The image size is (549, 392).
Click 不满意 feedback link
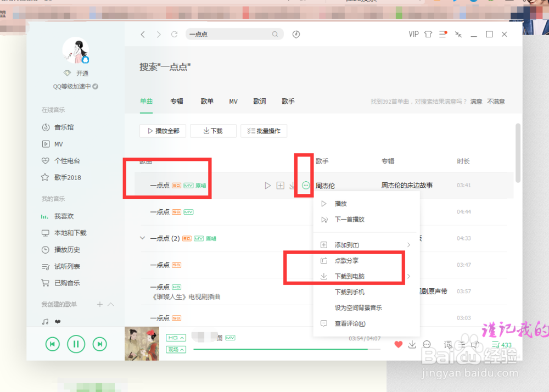tap(496, 102)
